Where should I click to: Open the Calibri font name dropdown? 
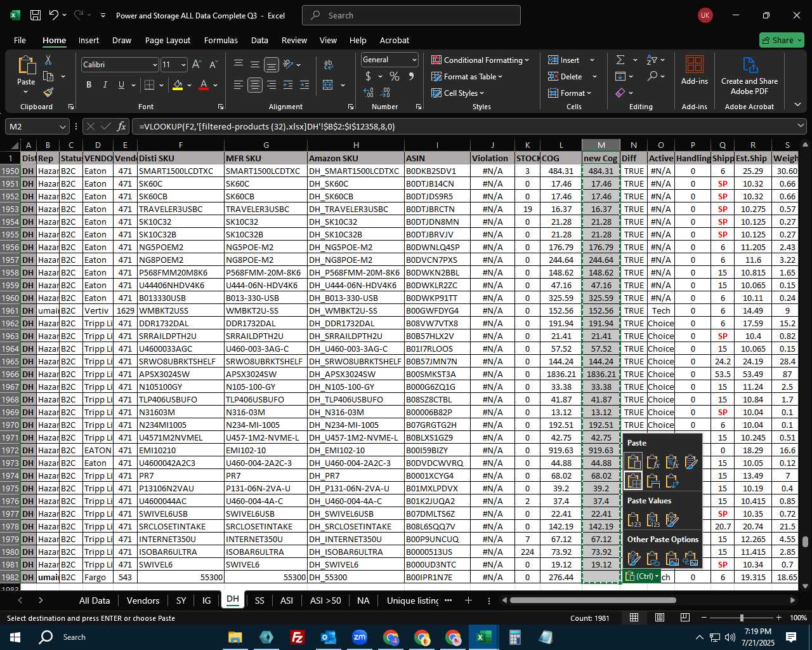click(155, 65)
